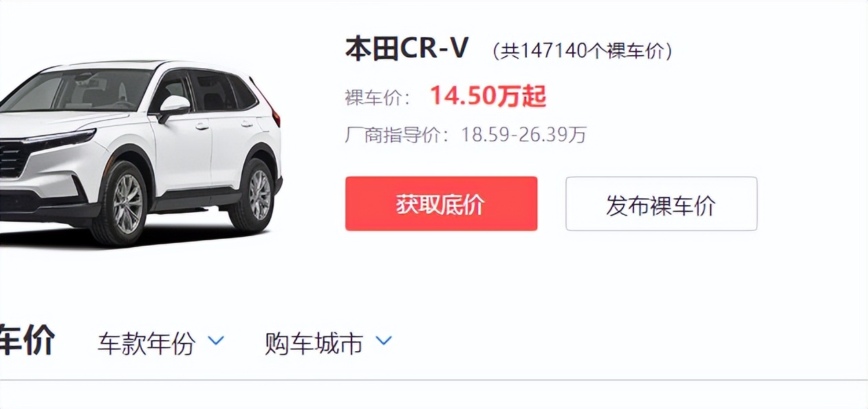Screen dimensions: 868x409
Task: Click the 发布裸车价 outlined button
Action: pos(661,204)
